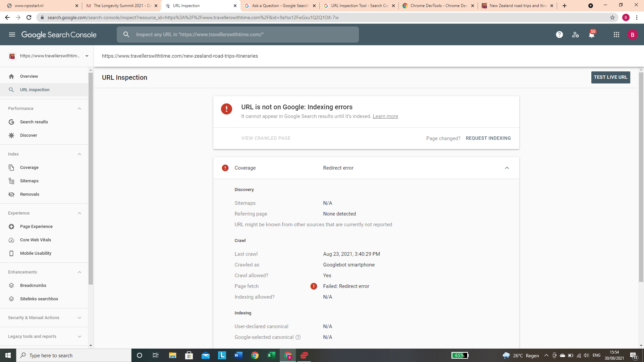Open the Google apps grid icon
The height and width of the screenshot is (362, 644).
pos(616,35)
